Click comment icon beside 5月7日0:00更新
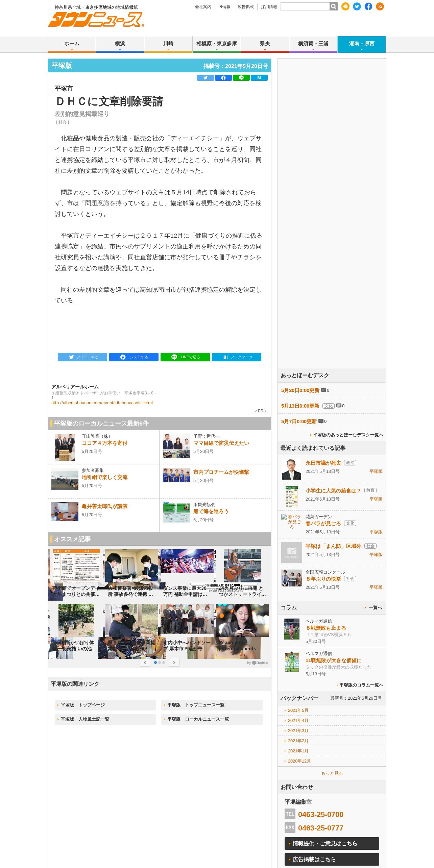434x868 pixels. click(x=321, y=421)
